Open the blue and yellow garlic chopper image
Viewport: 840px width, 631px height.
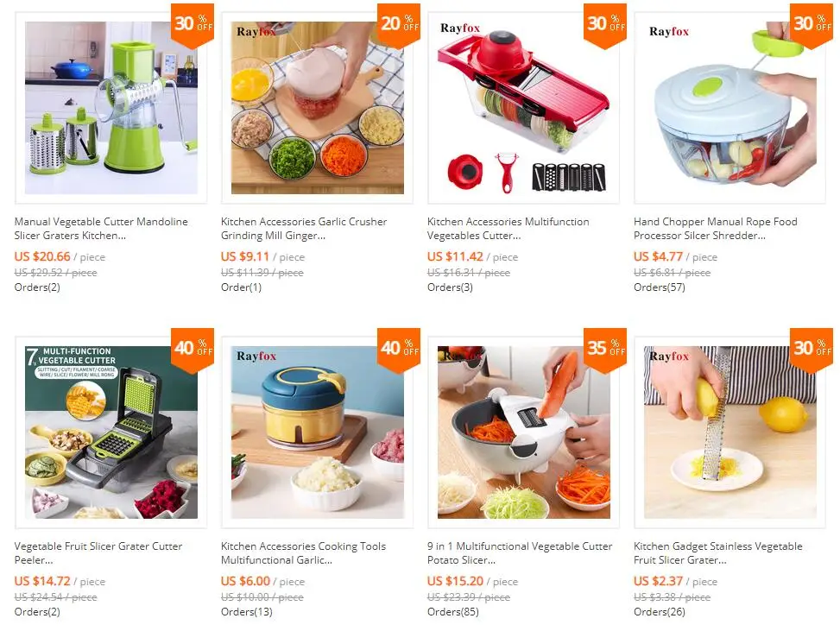click(x=317, y=432)
